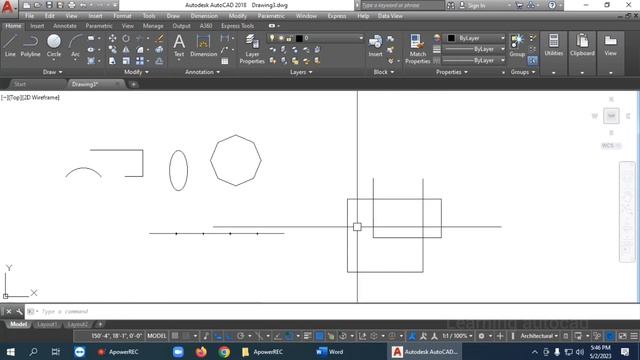The image size is (640, 360).
Task: Toggle clean screen in status bar
Action: pos(622,336)
